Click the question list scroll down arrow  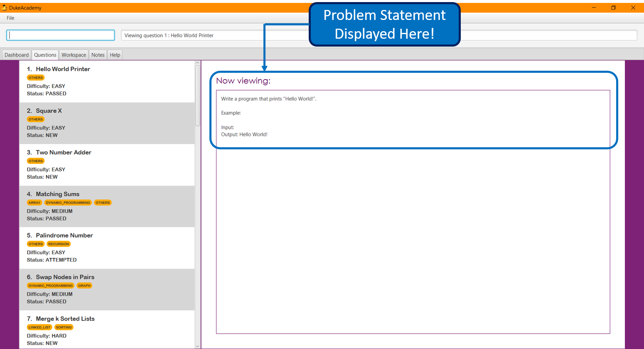click(x=198, y=346)
